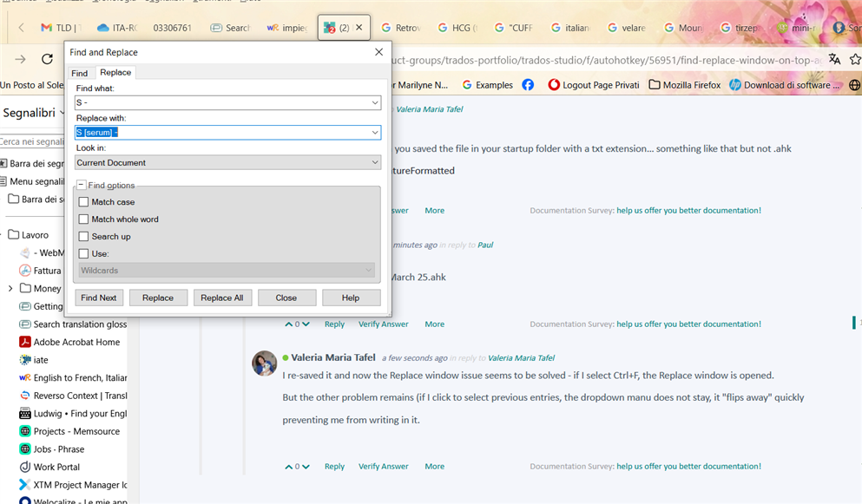Click inside the Replace with field
This screenshot has width=862, height=504.
pyautogui.click(x=217, y=132)
